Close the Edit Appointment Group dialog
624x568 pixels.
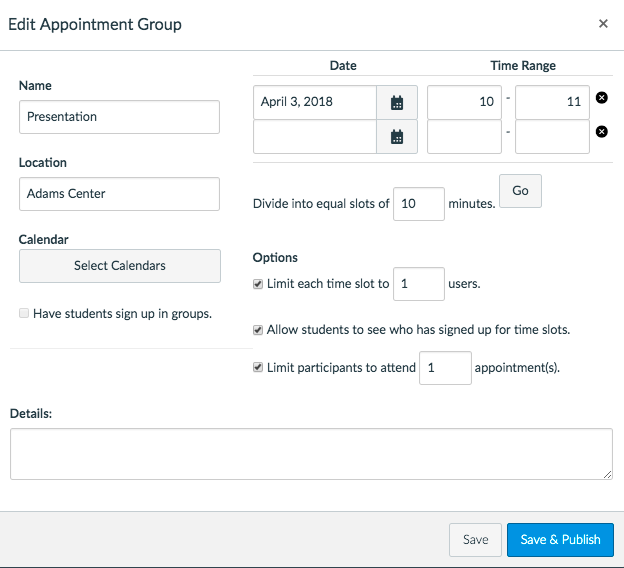603,24
